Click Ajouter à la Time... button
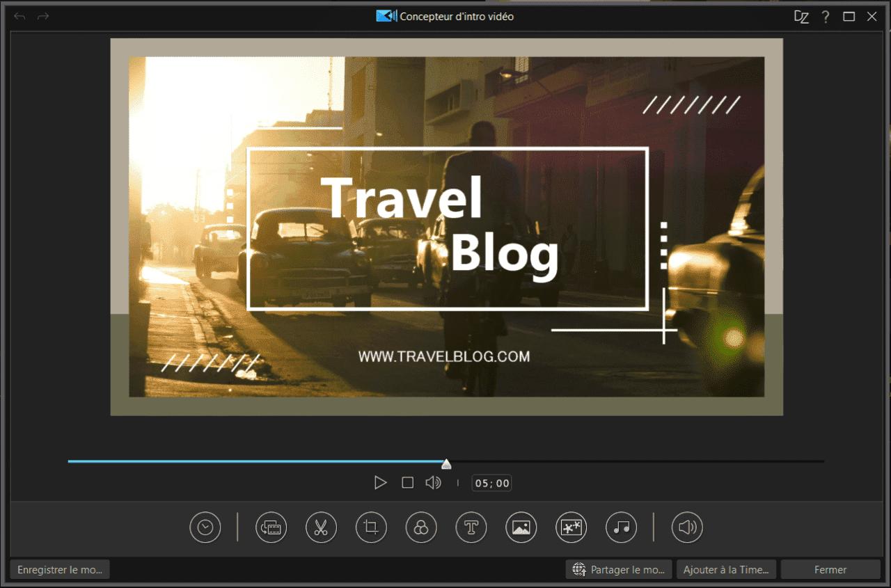The height and width of the screenshot is (588, 891). pyautogui.click(x=726, y=569)
